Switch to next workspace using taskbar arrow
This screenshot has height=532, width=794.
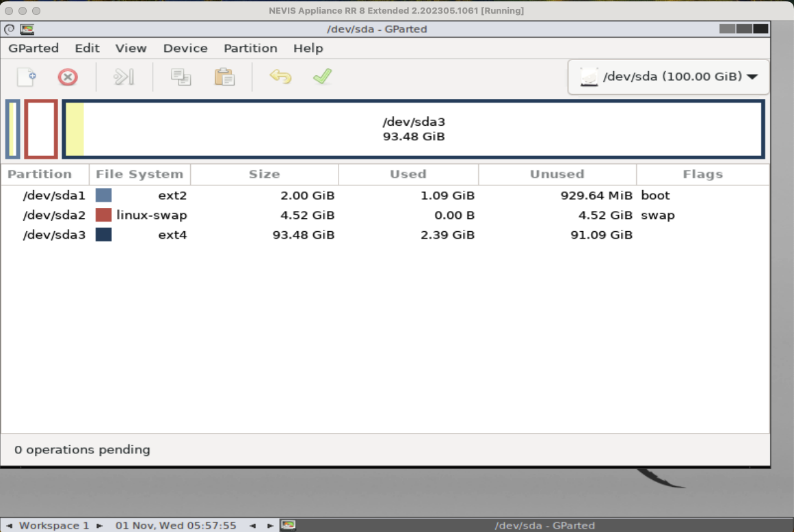pos(99,526)
